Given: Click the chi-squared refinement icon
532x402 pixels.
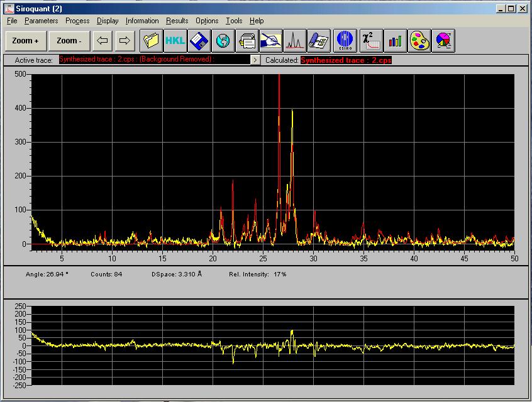Looking at the screenshot, I should point(371,41).
